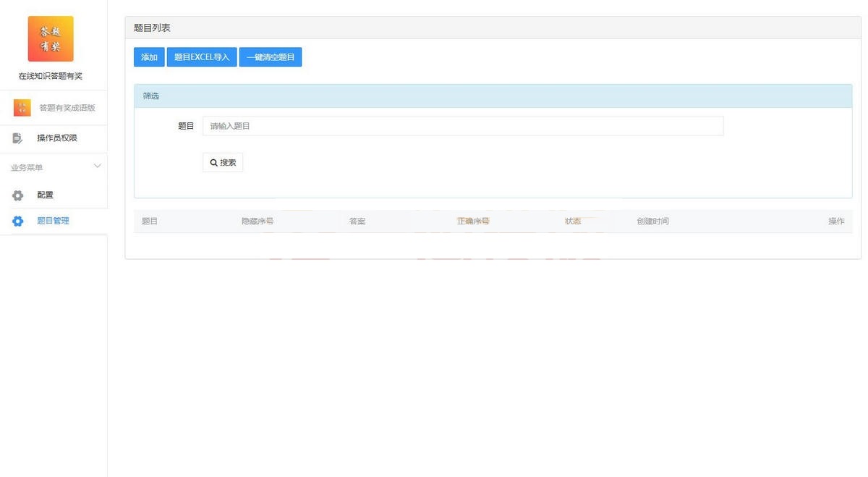Click the 隐藏序号 column header
Viewport: 868px width, 477px height.
[x=258, y=221]
